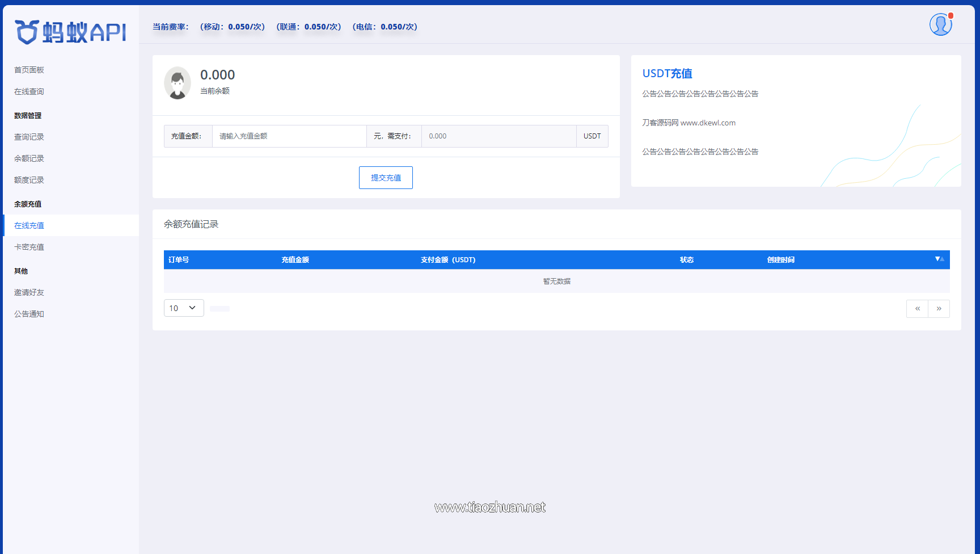
Task: Click the 支付金额 (USDT) column header
Action: coord(448,259)
